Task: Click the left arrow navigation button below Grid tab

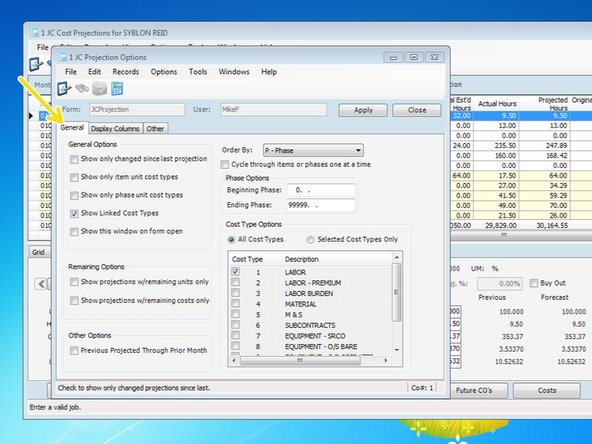Action: (41, 284)
